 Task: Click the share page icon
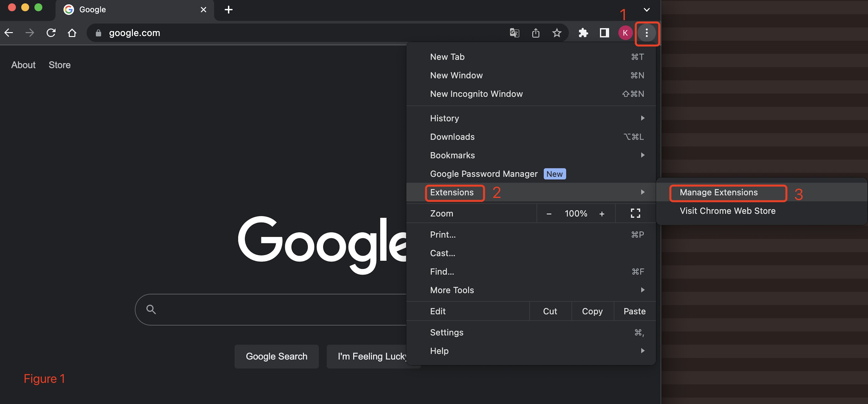pyautogui.click(x=535, y=33)
